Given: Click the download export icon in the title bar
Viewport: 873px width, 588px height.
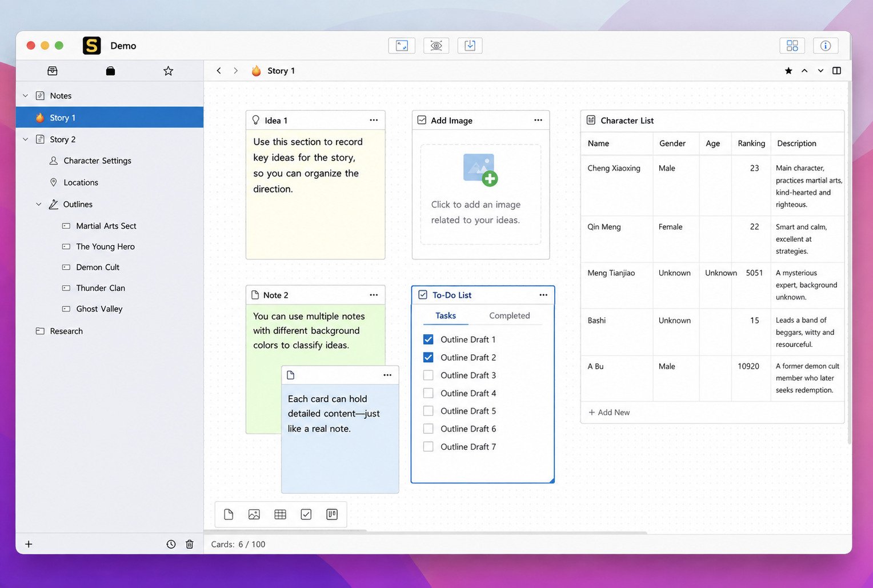Looking at the screenshot, I should (470, 46).
